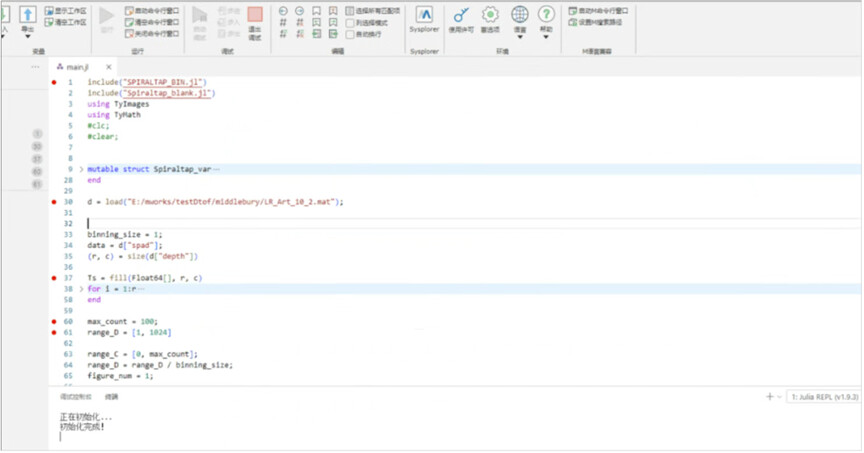Open the three-dots menu left of main.jl
Image resolution: width=864 pixels, height=453 pixels.
35,67
